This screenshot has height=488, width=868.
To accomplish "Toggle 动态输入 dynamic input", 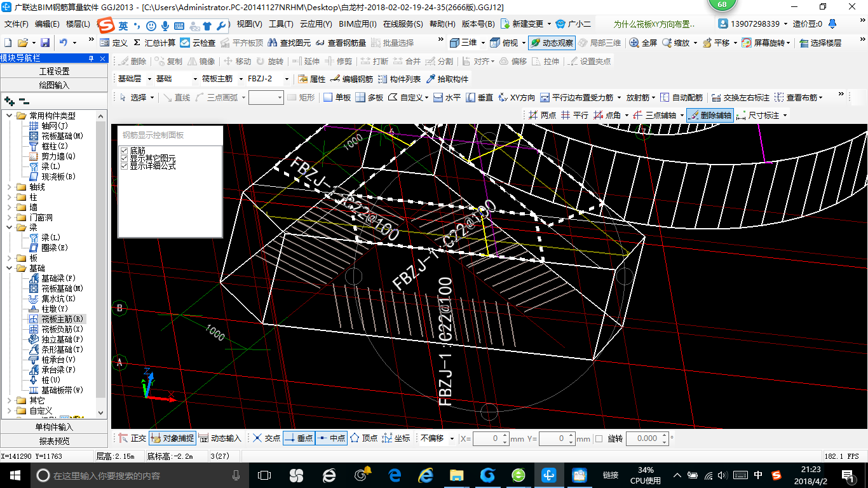I will (220, 438).
